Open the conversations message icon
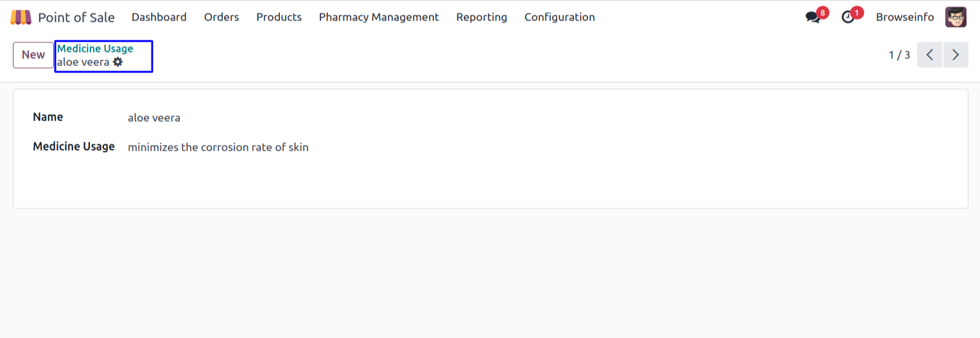Image resolution: width=980 pixels, height=338 pixels. [x=813, y=17]
